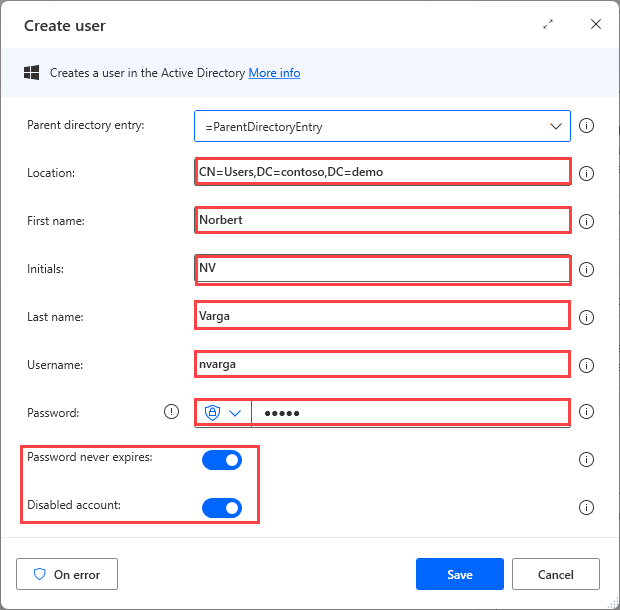
Task: Click the info icon beside Parent directory entry
Action: [x=587, y=126]
